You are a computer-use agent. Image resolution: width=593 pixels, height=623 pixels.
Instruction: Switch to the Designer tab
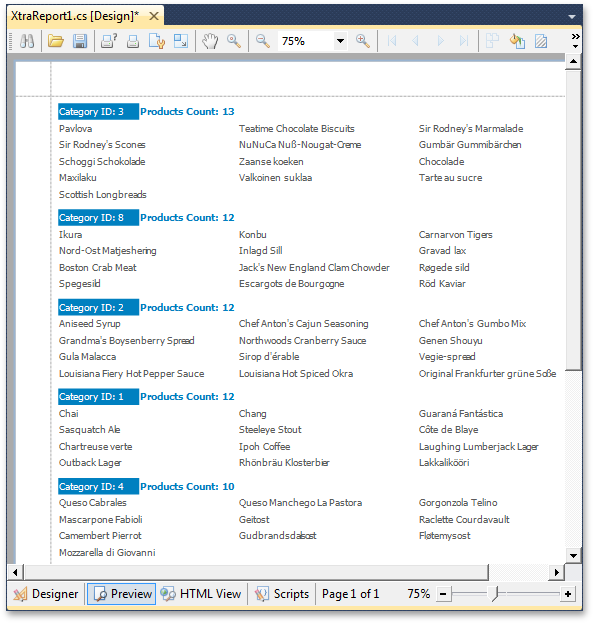coord(46,594)
